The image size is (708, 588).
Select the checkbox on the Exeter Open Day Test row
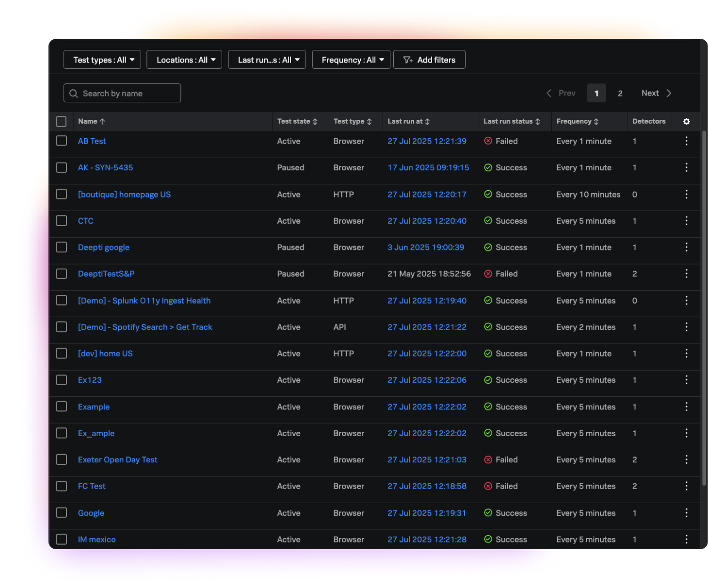(61, 459)
